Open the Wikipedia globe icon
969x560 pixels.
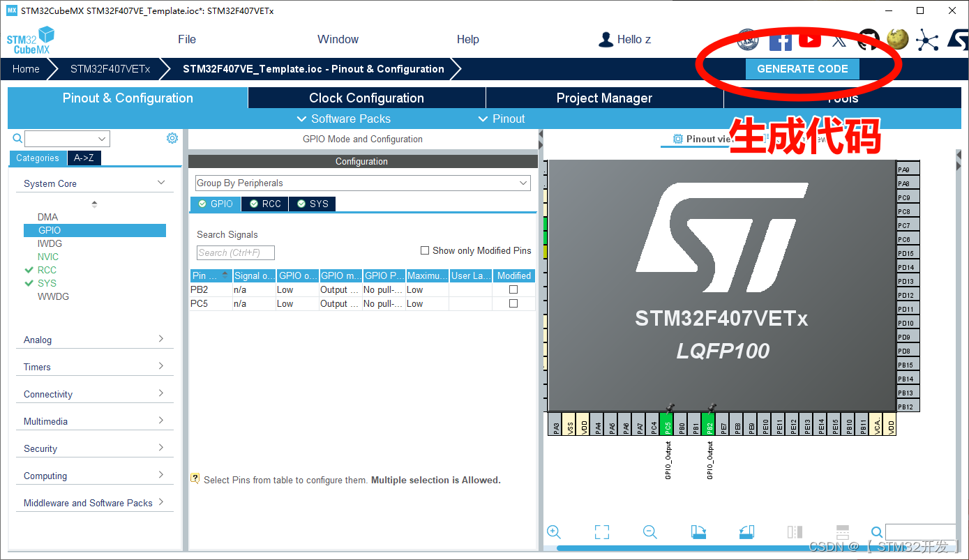point(898,40)
